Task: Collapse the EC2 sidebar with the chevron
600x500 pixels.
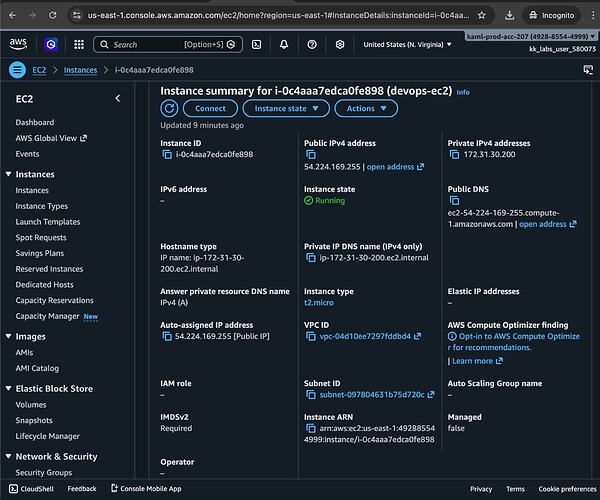Action: (x=118, y=98)
